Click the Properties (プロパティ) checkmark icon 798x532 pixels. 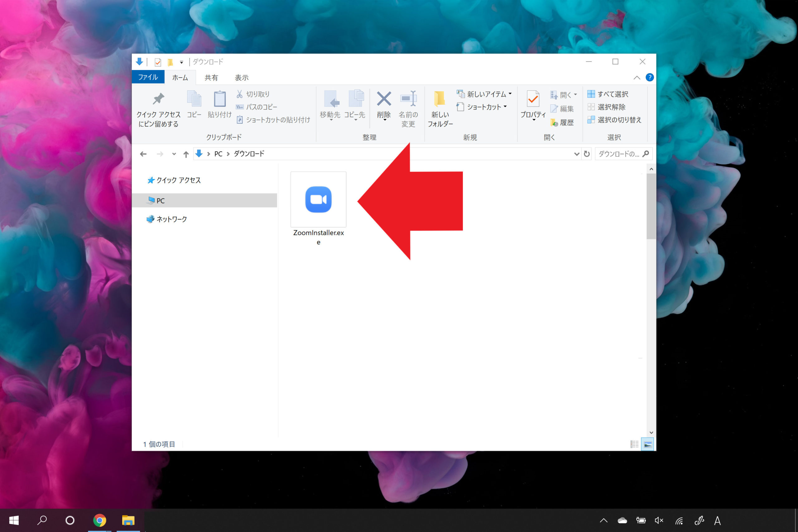click(533, 99)
